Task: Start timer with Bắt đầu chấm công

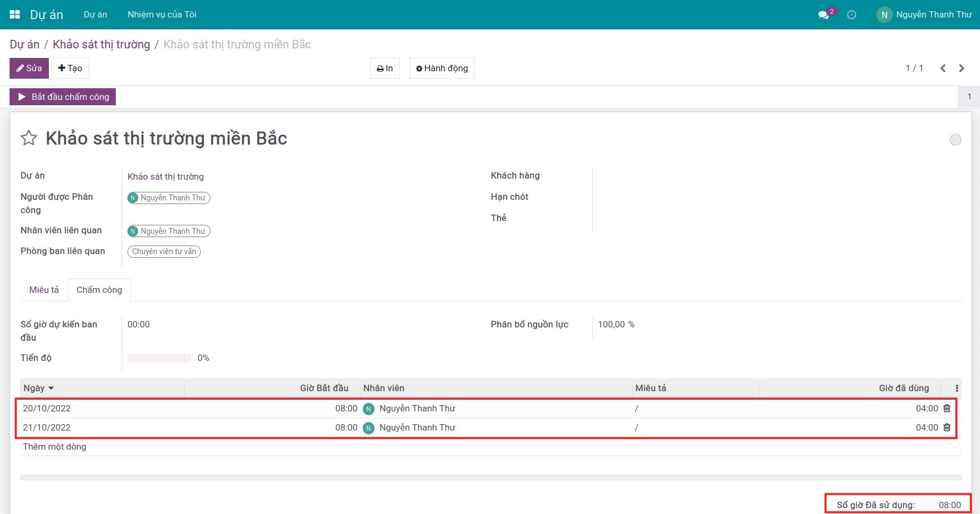Action: [63, 97]
